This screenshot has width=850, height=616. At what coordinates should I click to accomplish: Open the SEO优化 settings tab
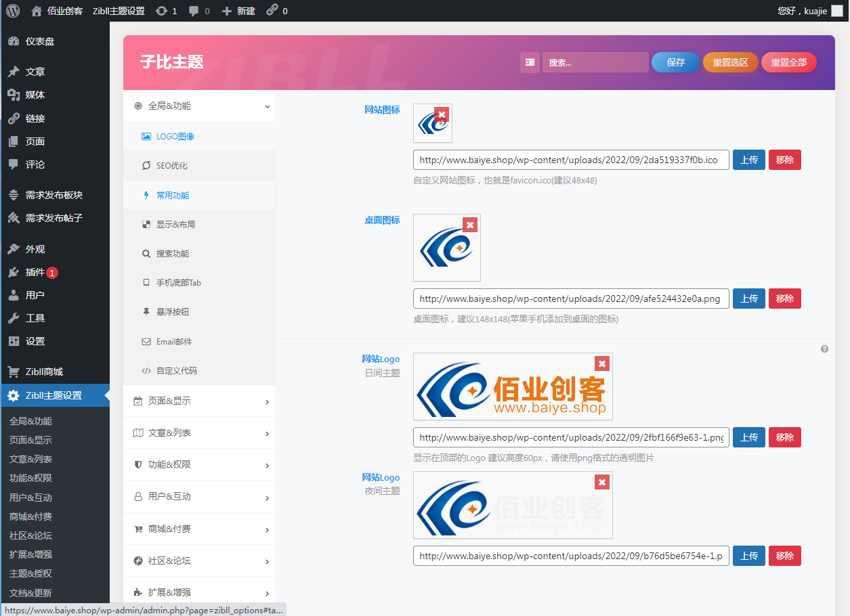coord(171,166)
